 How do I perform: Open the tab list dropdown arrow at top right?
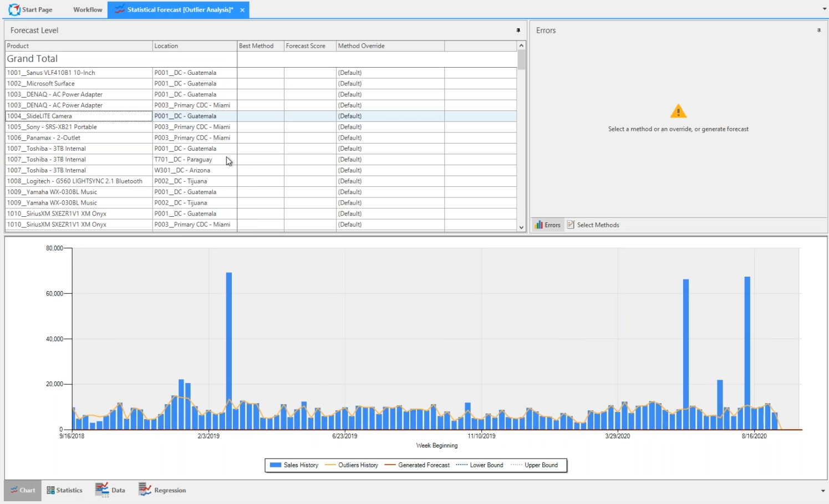[824, 9]
